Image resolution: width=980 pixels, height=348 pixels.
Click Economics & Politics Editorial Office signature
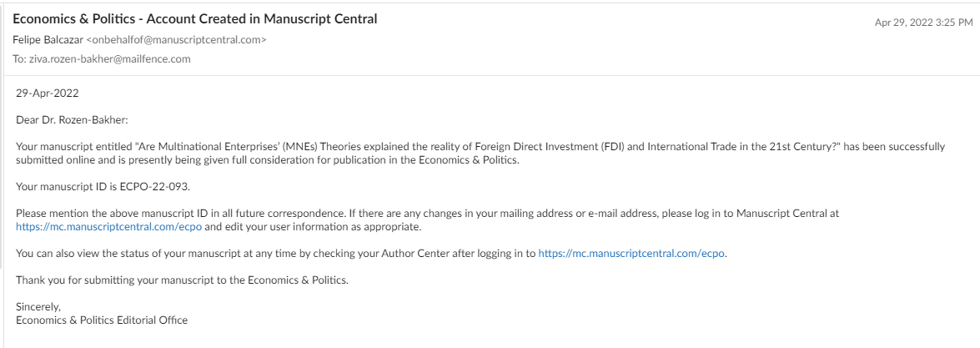coord(102,320)
